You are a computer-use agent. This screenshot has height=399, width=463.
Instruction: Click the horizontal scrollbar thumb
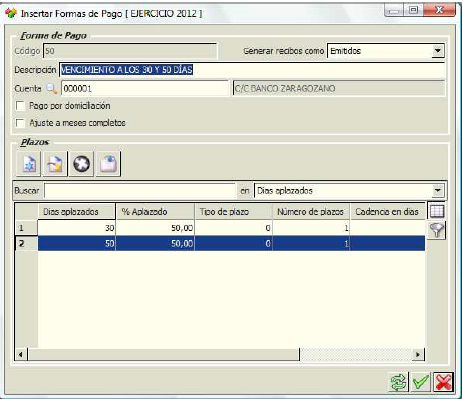click(x=163, y=354)
